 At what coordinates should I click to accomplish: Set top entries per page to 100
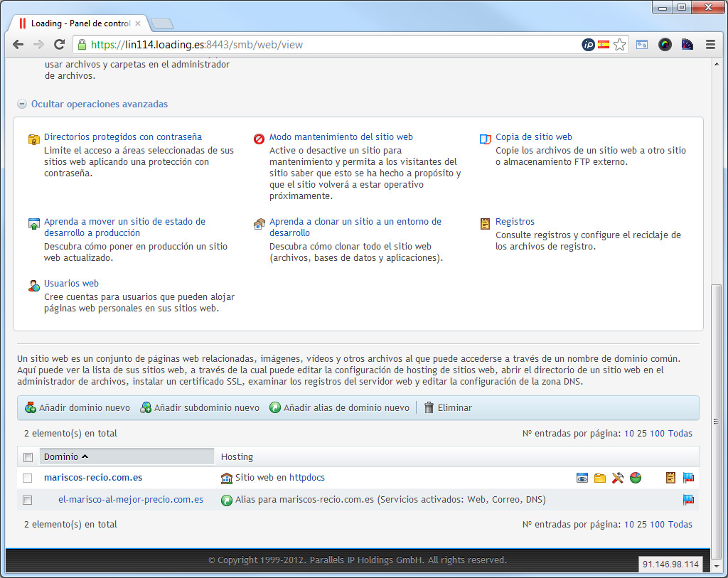657,433
